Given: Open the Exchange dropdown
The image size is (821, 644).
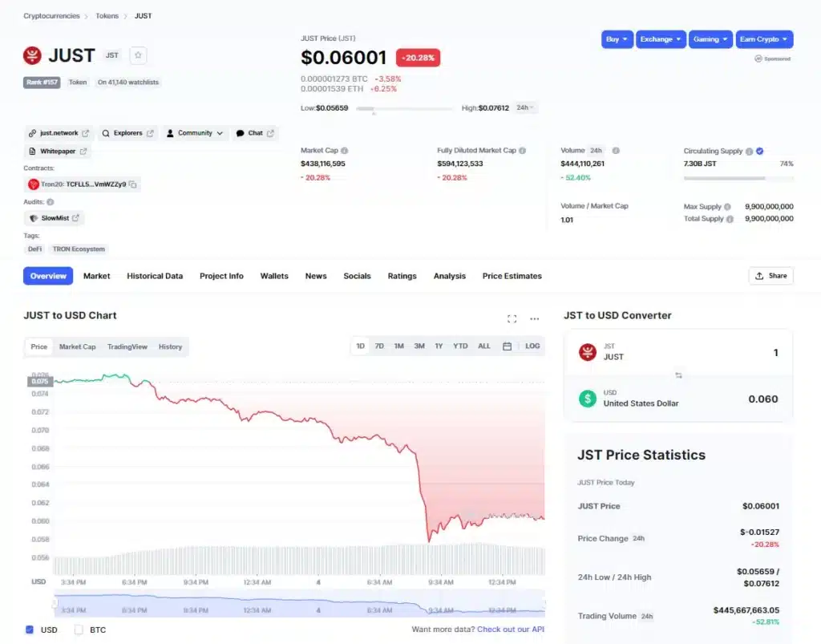Looking at the screenshot, I should pyautogui.click(x=661, y=39).
